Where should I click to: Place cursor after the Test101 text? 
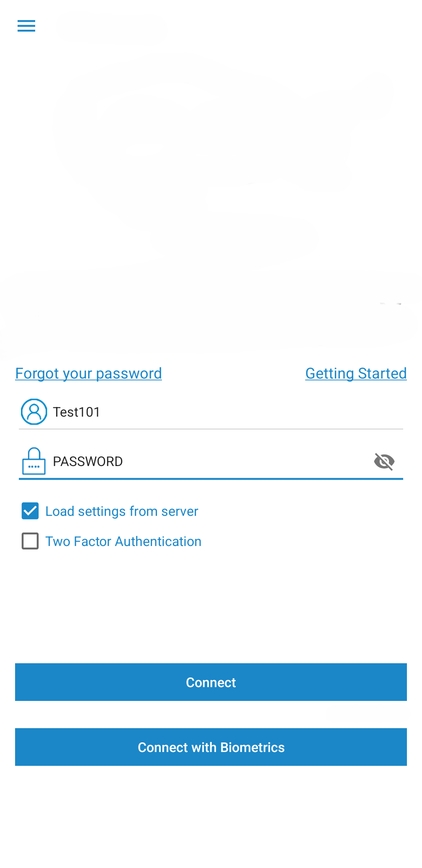click(x=101, y=412)
